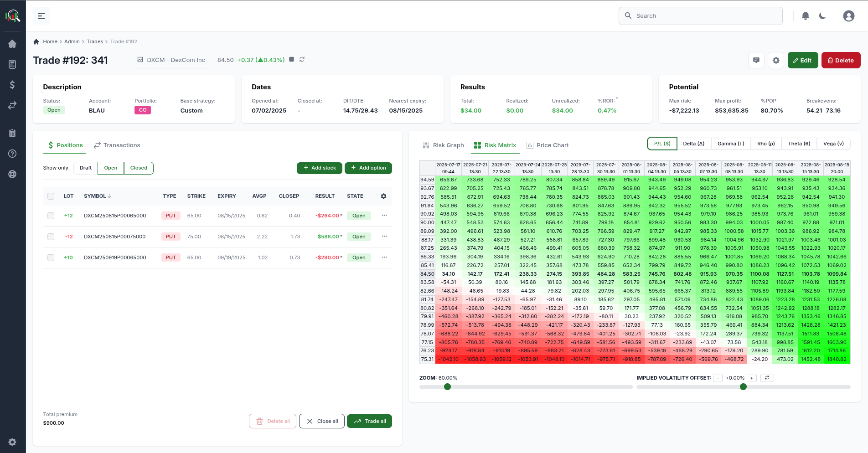868x453 pixels.
Task: Refresh the DXCM quote with refresh icon
Action: point(302,59)
